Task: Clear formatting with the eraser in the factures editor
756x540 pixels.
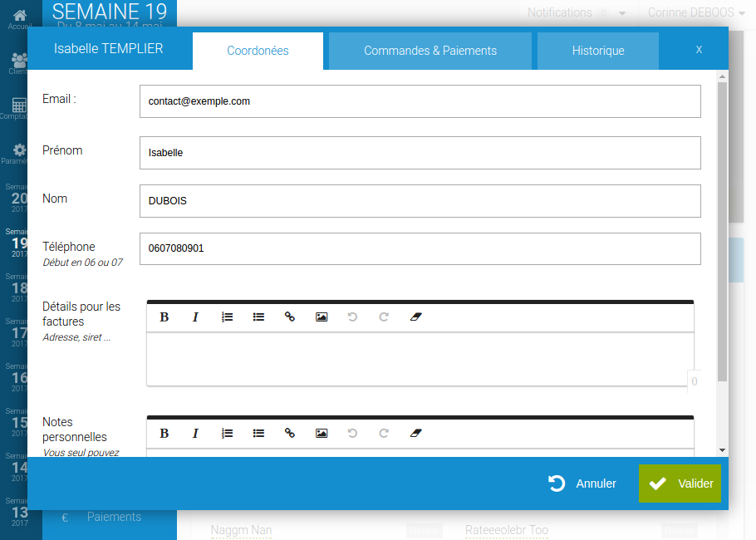Action: click(415, 317)
